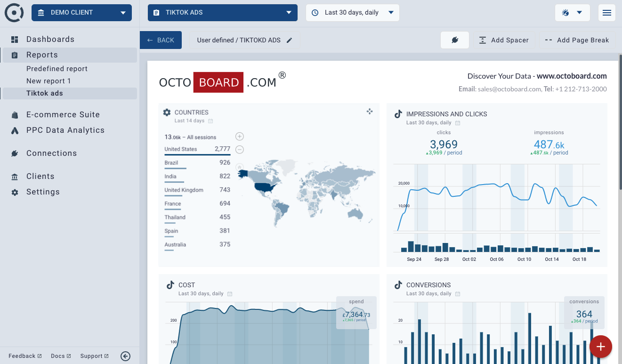The image size is (622, 364).
Task: Select Reports in sidebar
Action: click(x=70, y=55)
